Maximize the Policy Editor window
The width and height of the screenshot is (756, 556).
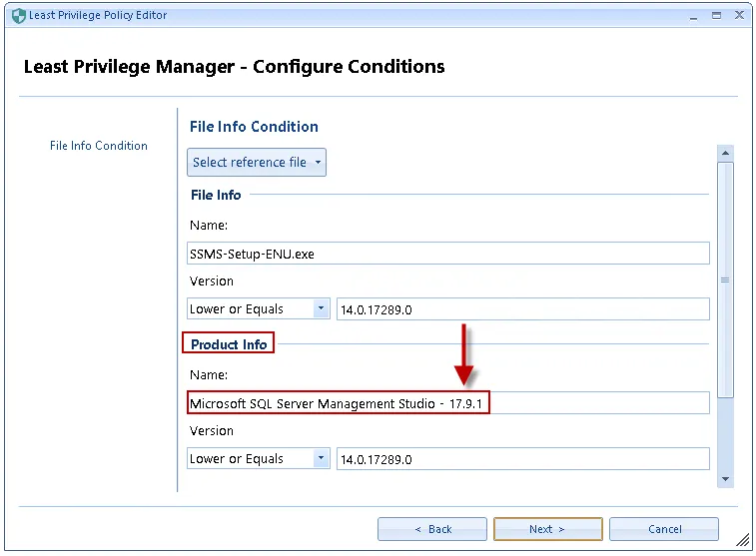pyautogui.click(x=716, y=15)
